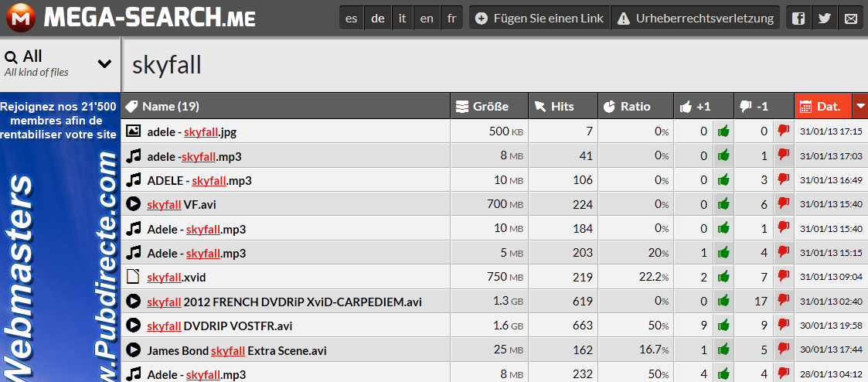This screenshot has width=868, height=382.
Task: Open the Twitter share icon
Action: click(x=824, y=19)
